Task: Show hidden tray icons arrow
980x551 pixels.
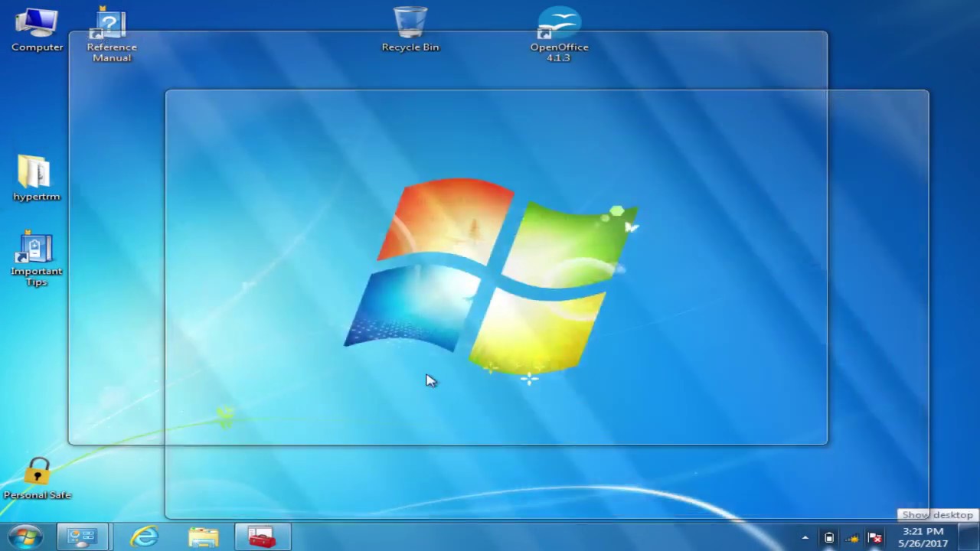Action: click(805, 538)
